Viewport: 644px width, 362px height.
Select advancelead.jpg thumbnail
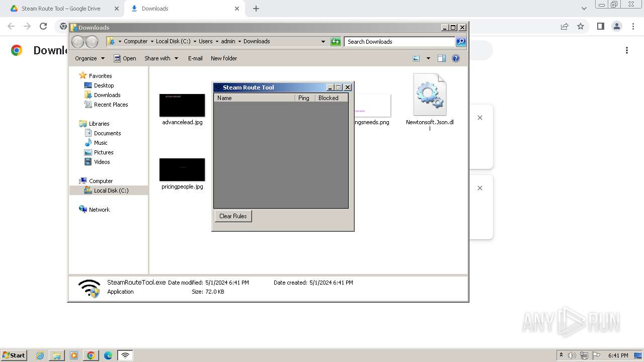coord(182,105)
